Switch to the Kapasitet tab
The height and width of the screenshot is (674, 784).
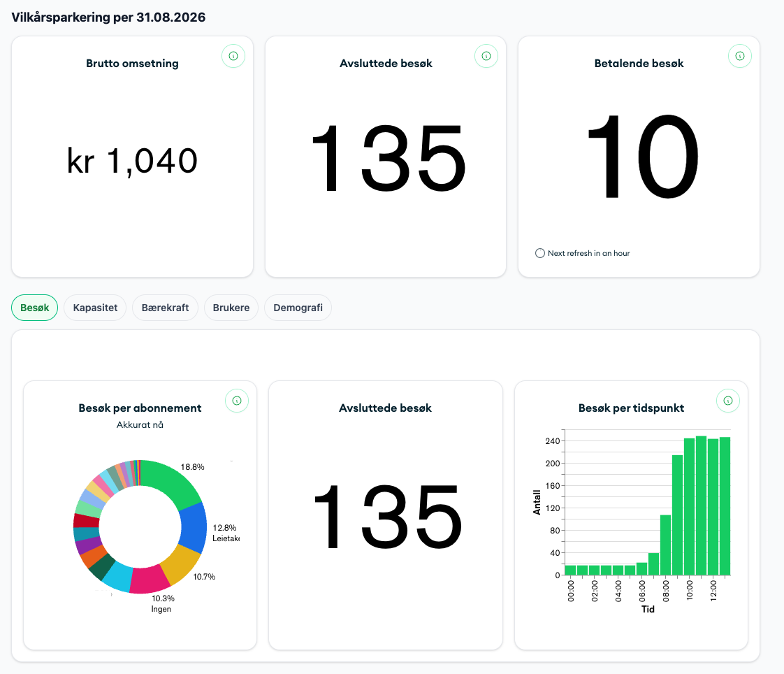[95, 308]
